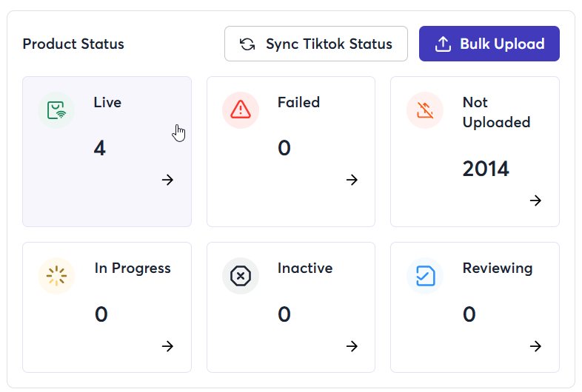
Task: Click the Sync Tiktok Status button
Action: point(316,44)
